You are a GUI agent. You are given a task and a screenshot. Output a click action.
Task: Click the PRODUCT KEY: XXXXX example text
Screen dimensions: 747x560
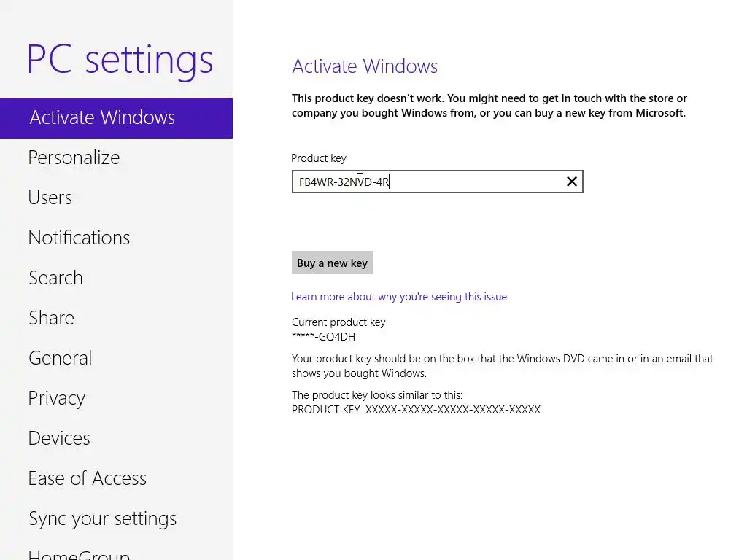pos(416,410)
